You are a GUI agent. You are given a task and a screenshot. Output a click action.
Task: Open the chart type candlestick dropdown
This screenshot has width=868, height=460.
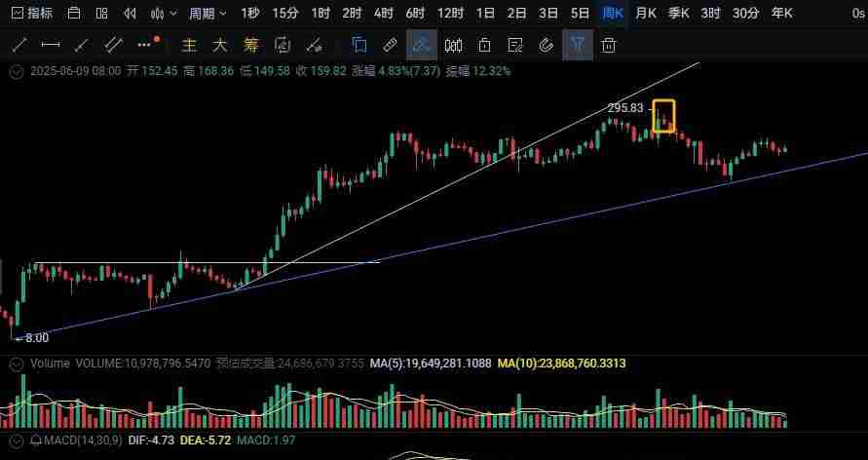coord(162,14)
